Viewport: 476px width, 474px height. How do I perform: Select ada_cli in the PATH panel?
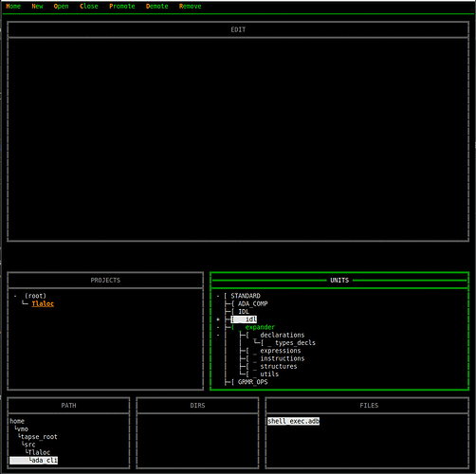point(45,460)
